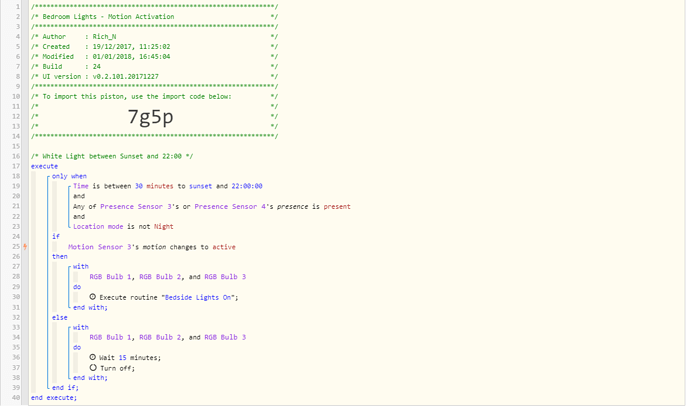The image size is (690, 411).
Task: Click the 'end execute;' statement
Action: (54, 398)
